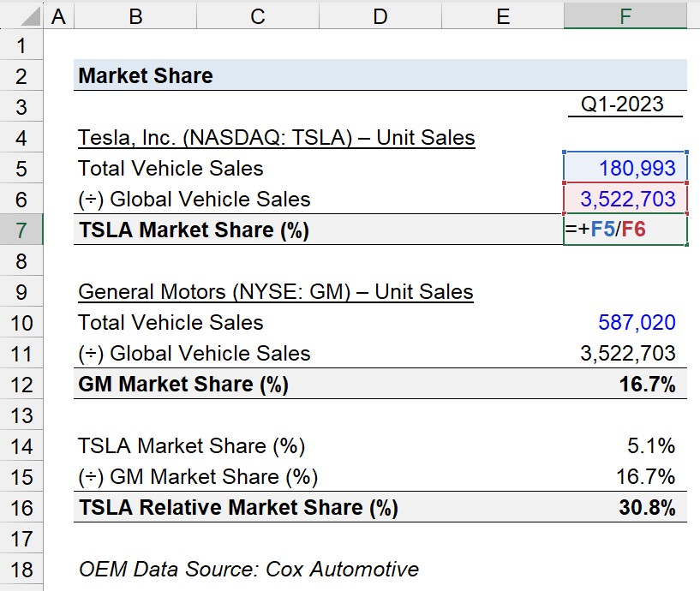Select the Tesla global vehicle sales cell, 3,522,703

point(625,199)
